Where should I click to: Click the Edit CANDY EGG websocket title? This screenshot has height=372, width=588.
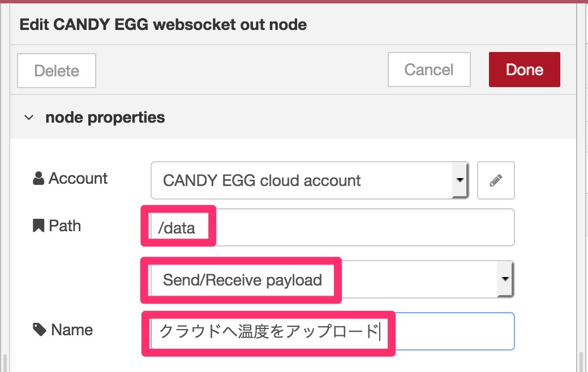[x=163, y=25]
